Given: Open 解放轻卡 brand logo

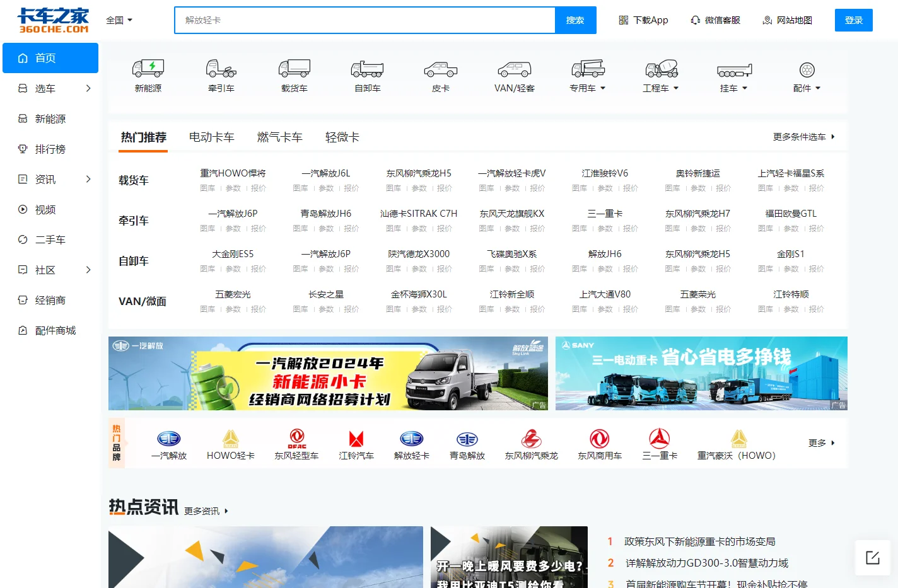Looking at the screenshot, I should tap(412, 439).
